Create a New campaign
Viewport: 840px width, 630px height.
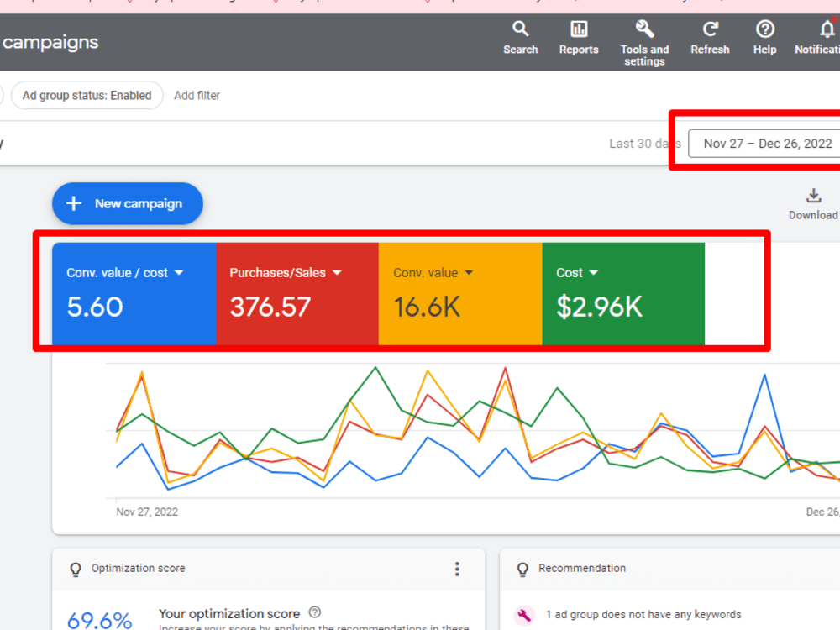128,203
